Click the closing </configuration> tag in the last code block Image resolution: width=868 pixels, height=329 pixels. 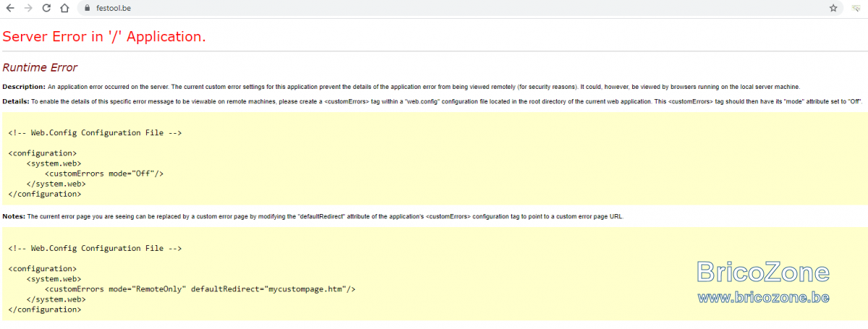pos(45,309)
